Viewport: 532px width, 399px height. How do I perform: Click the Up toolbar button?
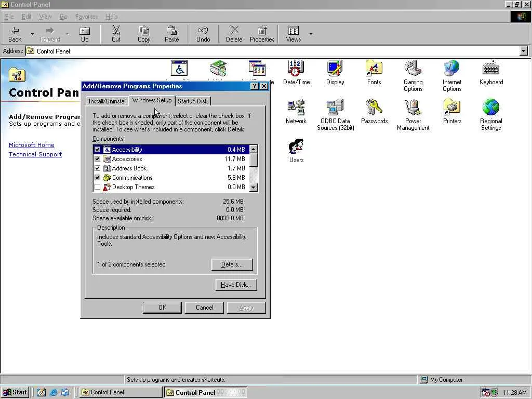click(85, 34)
